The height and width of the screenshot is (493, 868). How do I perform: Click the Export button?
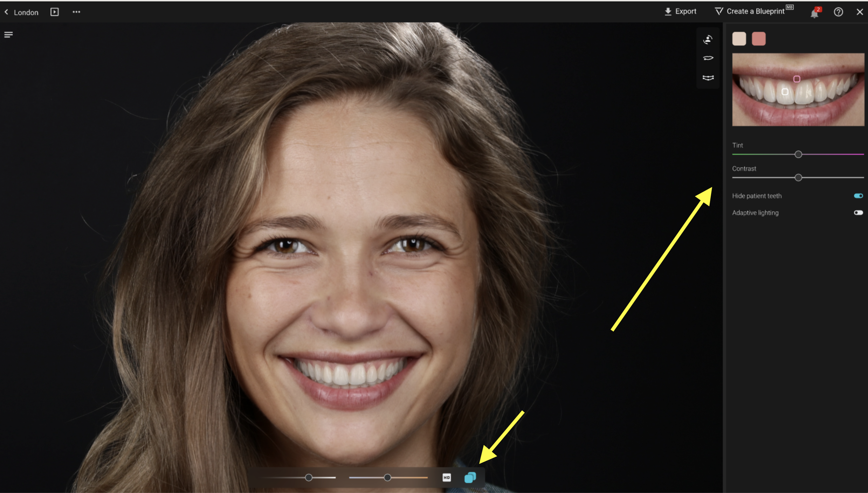(x=680, y=12)
